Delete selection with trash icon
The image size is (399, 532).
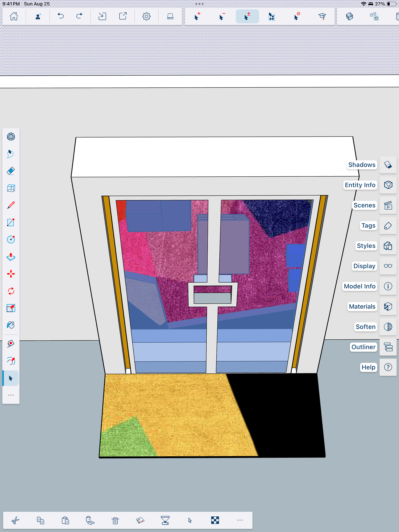(x=115, y=520)
